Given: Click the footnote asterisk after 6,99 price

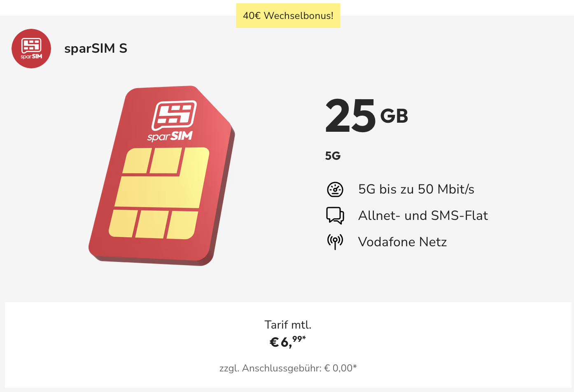Looking at the screenshot, I should point(304,338).
